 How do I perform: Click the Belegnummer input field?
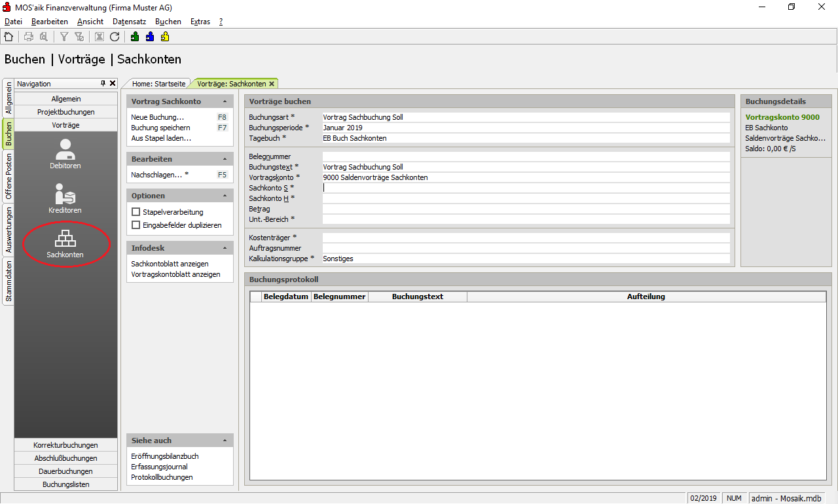coord(526,156)
